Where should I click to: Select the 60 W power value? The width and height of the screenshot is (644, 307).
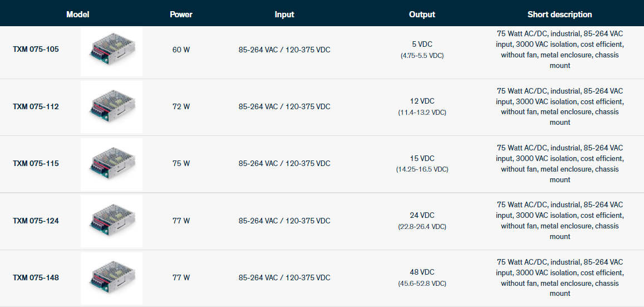[181, 50]
